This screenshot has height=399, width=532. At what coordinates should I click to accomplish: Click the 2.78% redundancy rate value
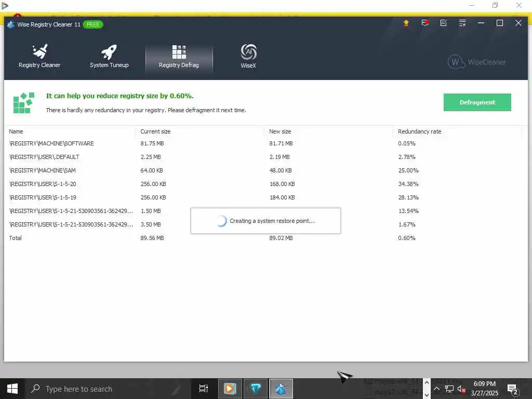point(406,157)
